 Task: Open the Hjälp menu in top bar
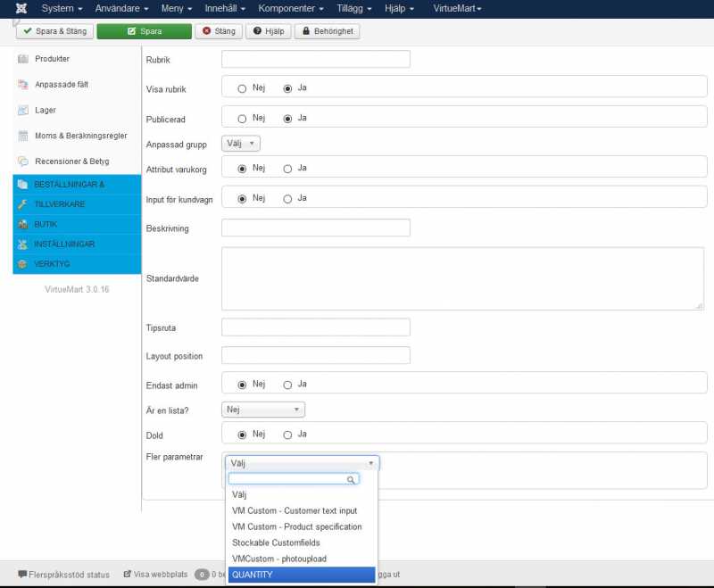[x=399, y=8]
